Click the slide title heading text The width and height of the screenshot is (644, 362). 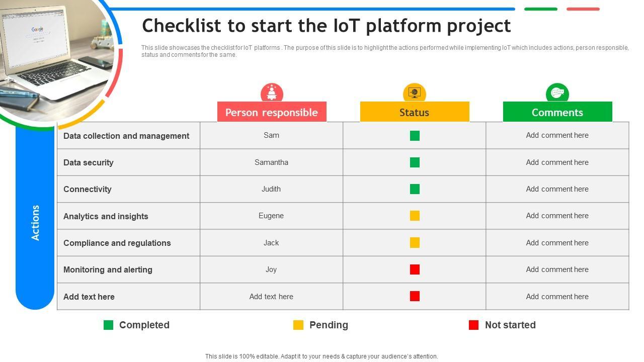click(326, 26)
